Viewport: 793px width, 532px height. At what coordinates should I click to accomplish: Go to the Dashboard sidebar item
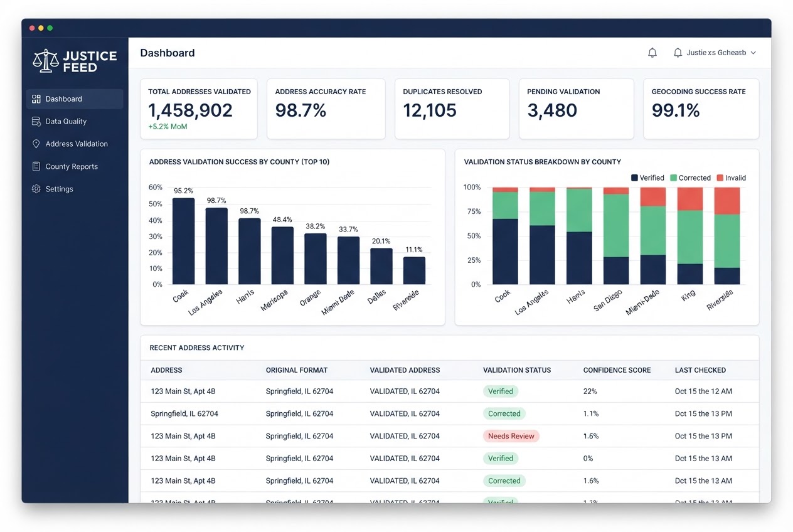click(75, 98)
